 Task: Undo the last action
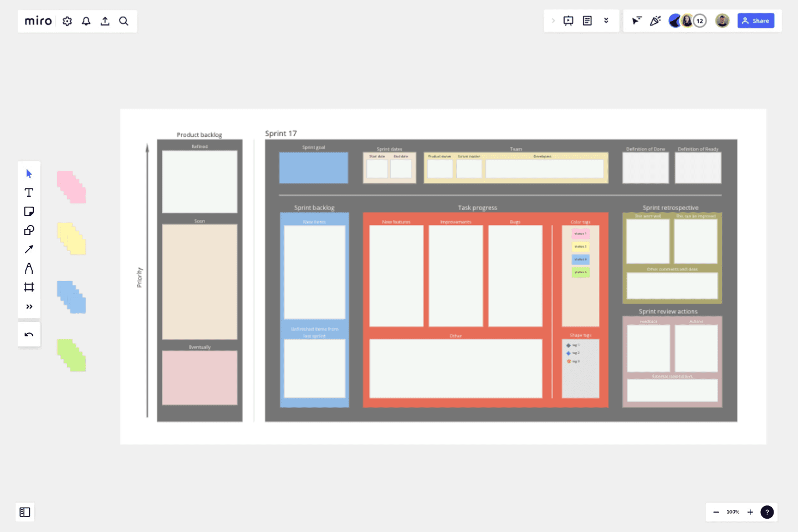coord(29,334)
